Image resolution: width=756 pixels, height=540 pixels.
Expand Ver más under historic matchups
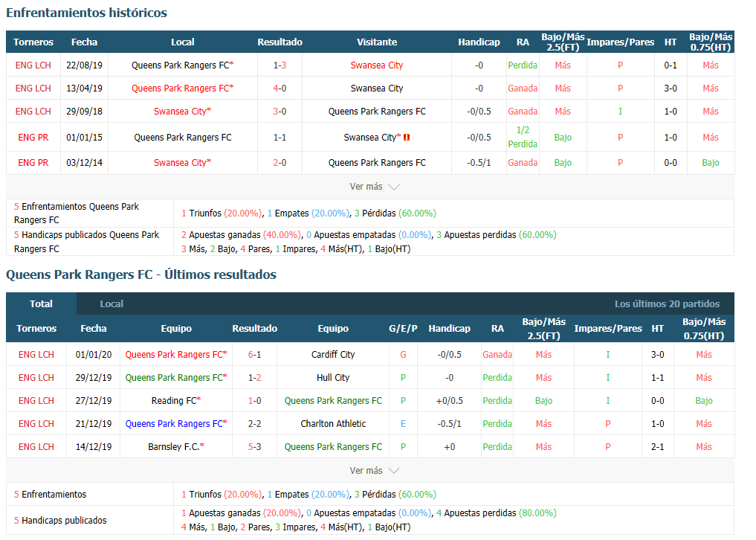point(374,187)
